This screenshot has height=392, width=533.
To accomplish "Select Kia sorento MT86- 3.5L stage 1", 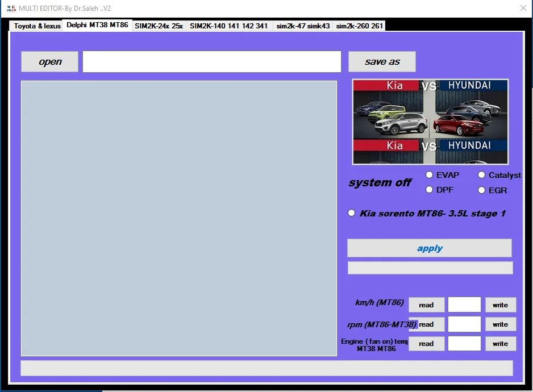I will [351, 212].
